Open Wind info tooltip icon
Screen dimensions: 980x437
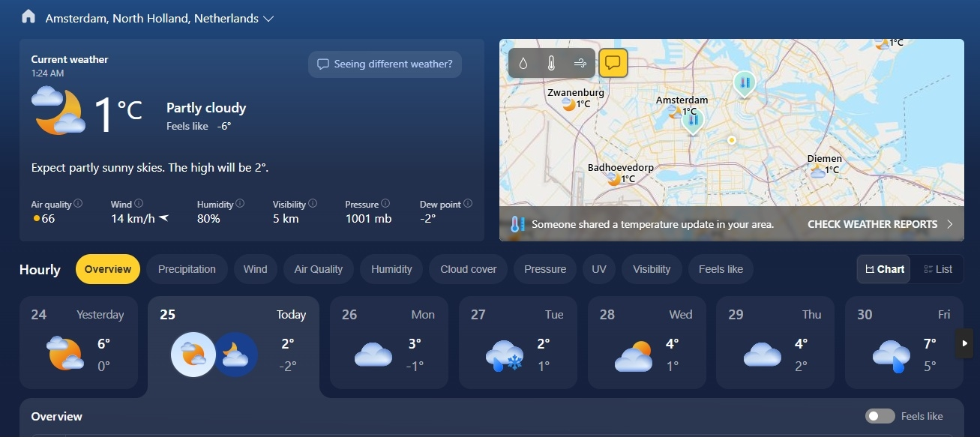pyautogui.click(x=139, y=203)
